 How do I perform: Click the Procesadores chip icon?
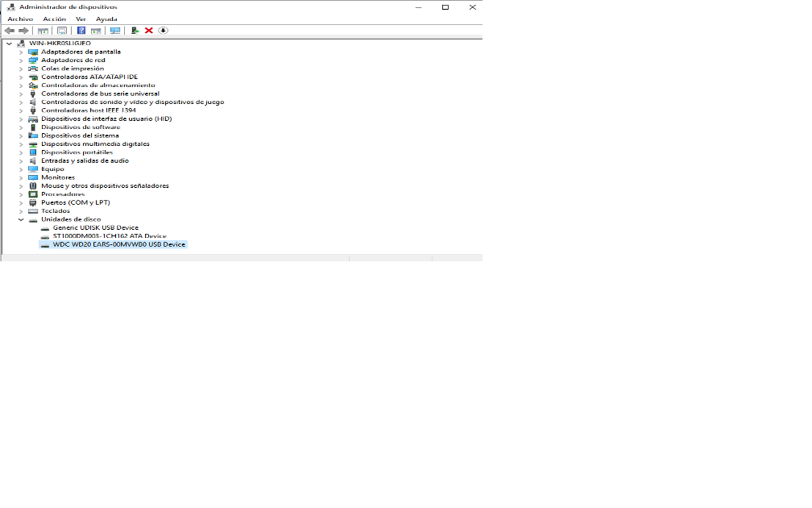[x=33, y=194]
